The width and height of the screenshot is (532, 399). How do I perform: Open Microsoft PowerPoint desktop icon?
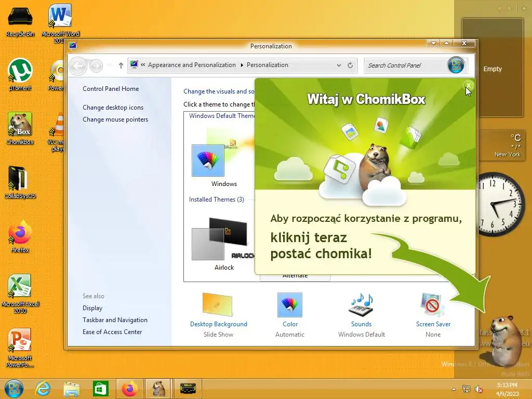click(20, 348)
